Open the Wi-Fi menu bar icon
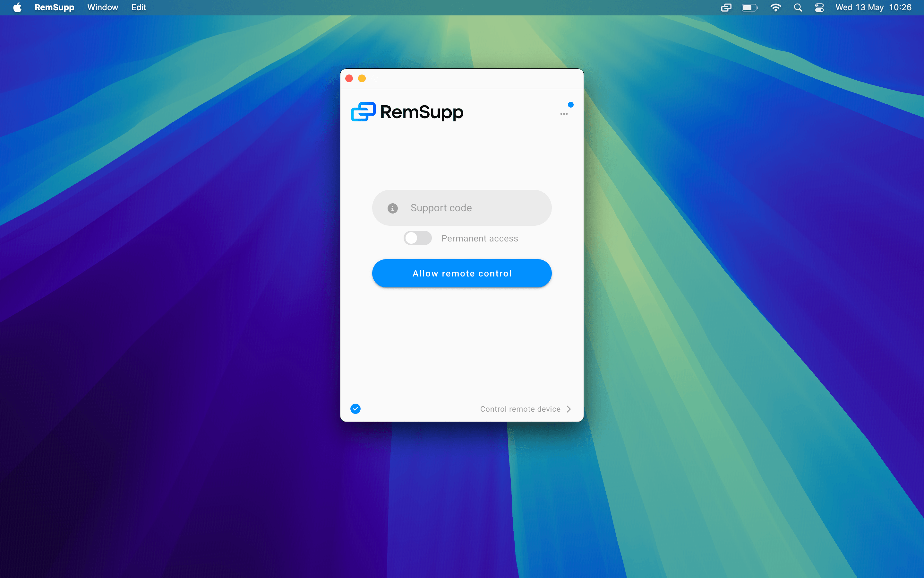924x578 pixels. coord(775,8)
